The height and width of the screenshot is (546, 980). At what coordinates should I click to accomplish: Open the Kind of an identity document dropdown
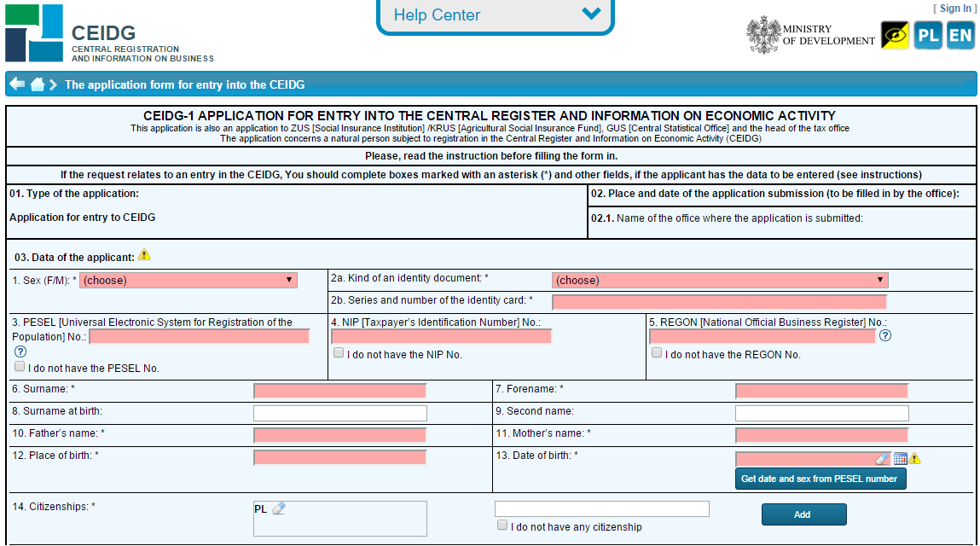coord(720,280)
